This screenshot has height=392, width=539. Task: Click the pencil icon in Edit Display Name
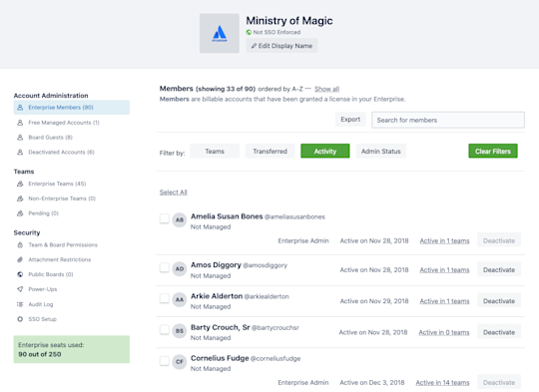254,46
